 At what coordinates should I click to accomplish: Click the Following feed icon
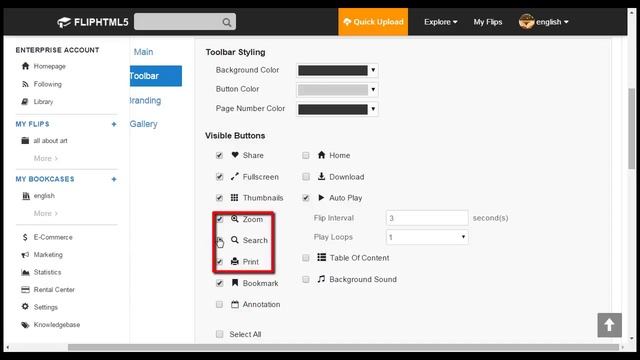25,84
